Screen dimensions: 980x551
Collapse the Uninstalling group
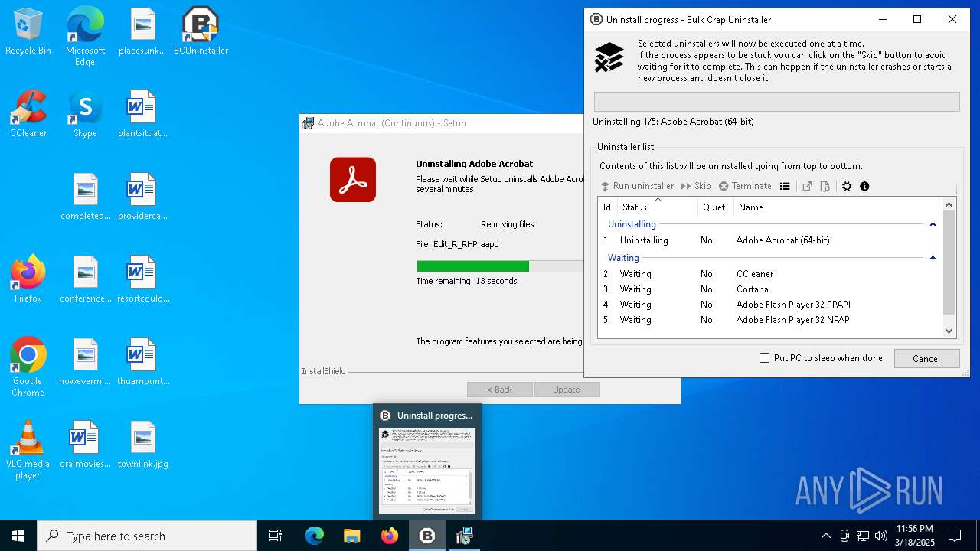click(x=933, y=224)
